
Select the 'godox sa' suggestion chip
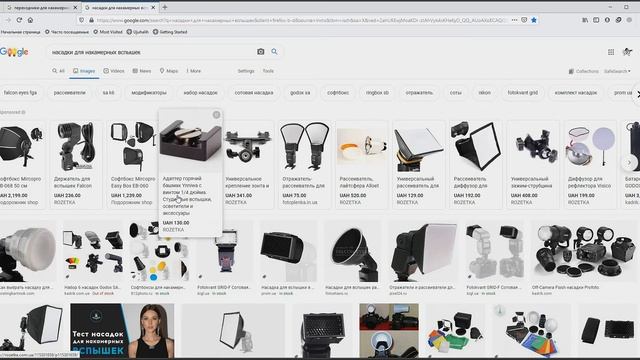point(300,93)
